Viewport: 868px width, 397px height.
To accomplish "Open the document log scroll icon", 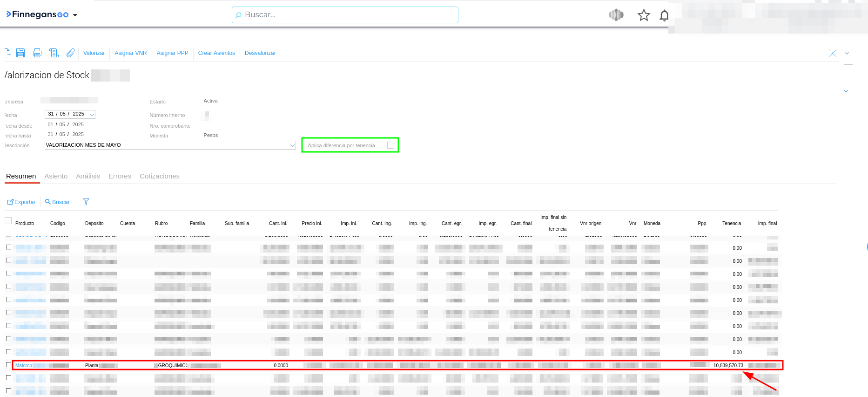I will coord(54,53).
